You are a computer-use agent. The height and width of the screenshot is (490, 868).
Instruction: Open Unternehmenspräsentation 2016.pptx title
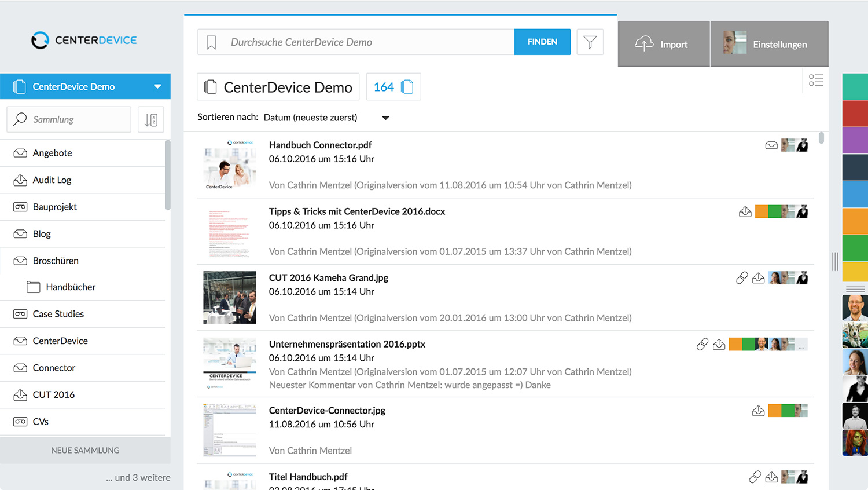click(x=347, y=344)
